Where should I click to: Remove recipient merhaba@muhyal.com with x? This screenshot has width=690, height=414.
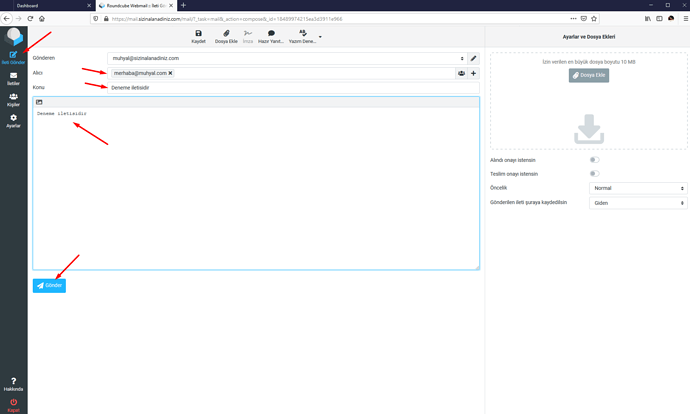coord(170,73)
